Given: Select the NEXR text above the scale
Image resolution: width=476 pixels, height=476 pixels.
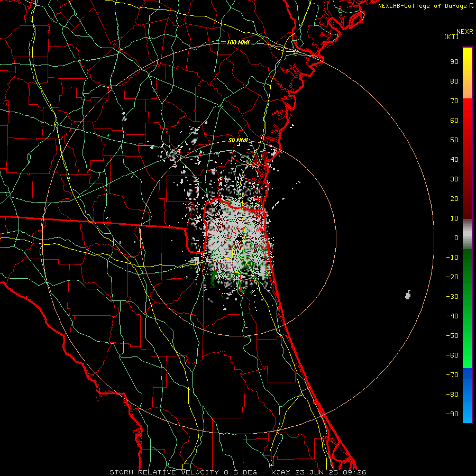Looking at the screenshot, I should pos(464,32).
